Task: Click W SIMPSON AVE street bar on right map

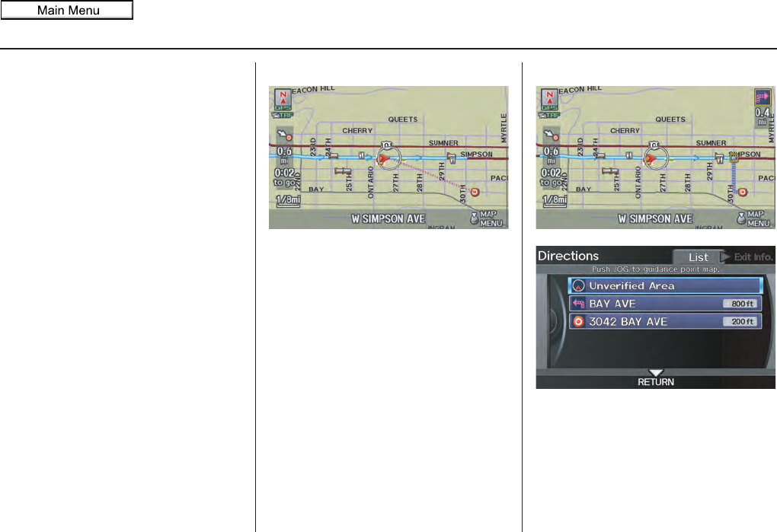Action: click(x=655, y=218)
